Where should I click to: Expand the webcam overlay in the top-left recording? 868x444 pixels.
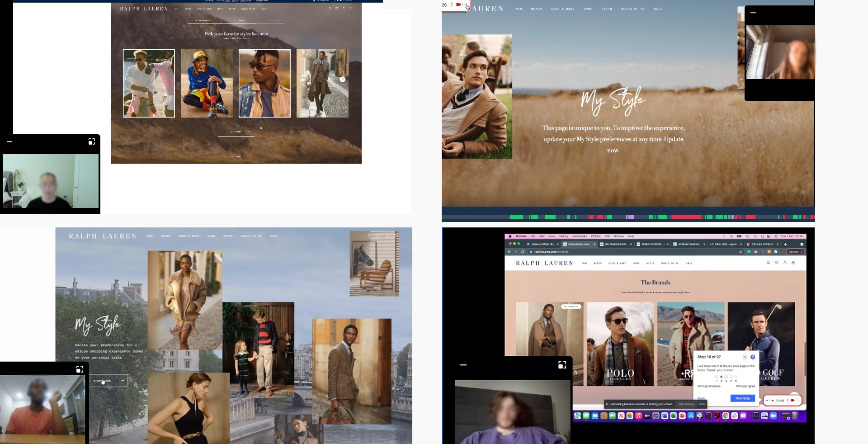(x=92, y=142)
